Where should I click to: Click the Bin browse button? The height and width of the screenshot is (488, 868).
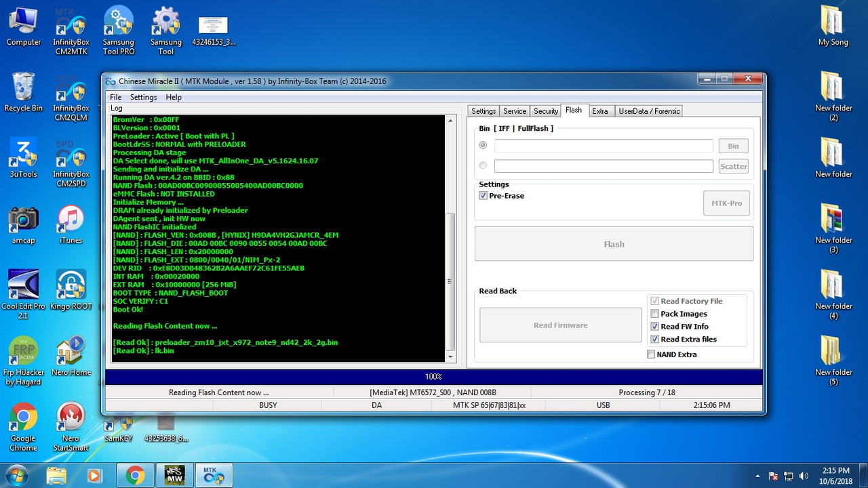733,146
